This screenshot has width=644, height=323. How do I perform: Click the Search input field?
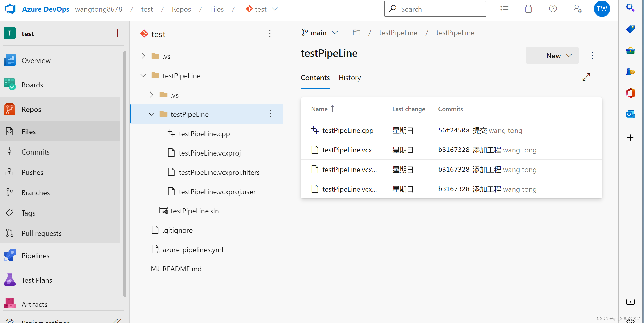[x=435, y=9]
